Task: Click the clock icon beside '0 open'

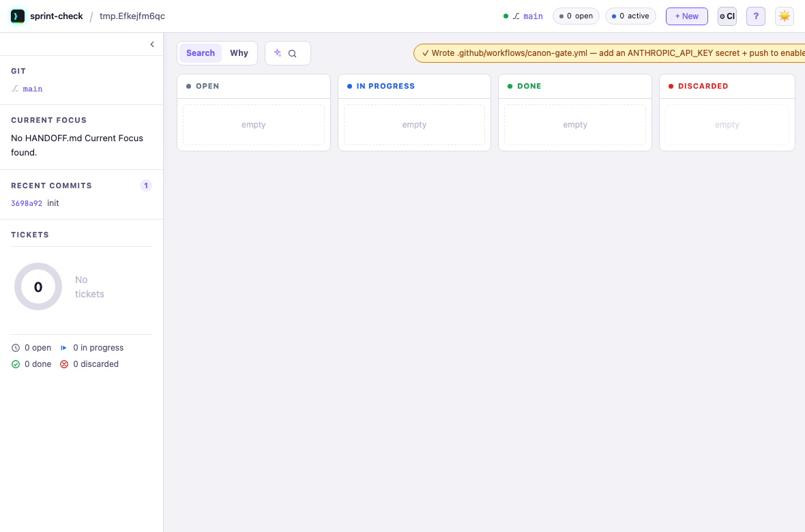Action: (16, 348)
